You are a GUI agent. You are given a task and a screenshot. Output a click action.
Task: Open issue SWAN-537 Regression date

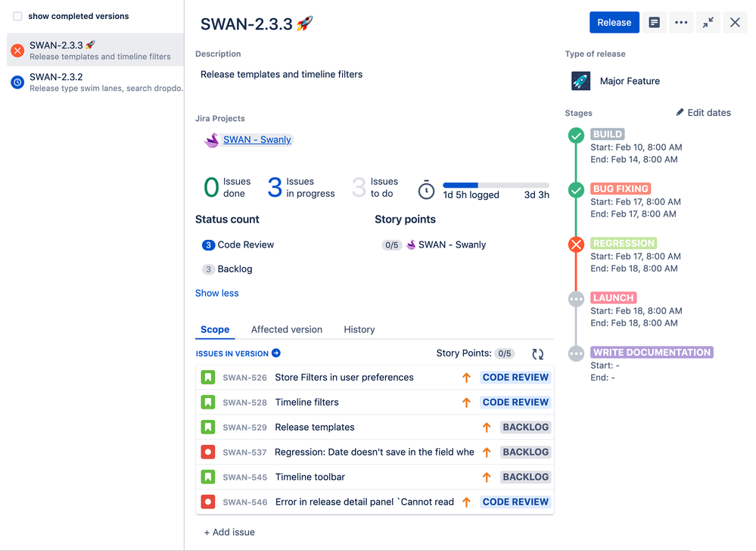pyautogui.click(x=375, y=452)
